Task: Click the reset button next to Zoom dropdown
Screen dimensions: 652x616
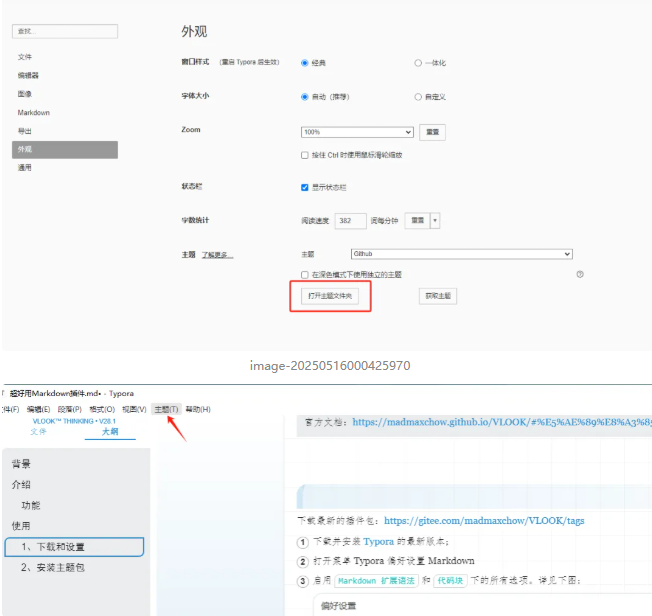Action: click(x=432, y=132)
